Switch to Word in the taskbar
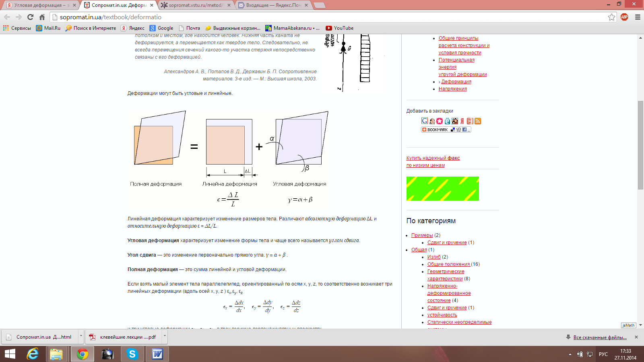Screen dimensions: 644x362 coord(157,354)
